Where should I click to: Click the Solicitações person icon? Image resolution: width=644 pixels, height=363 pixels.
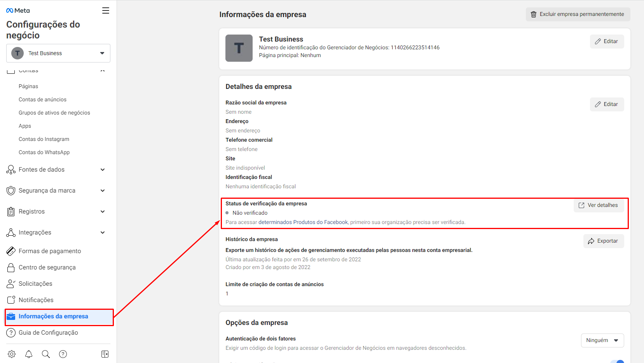11,284
